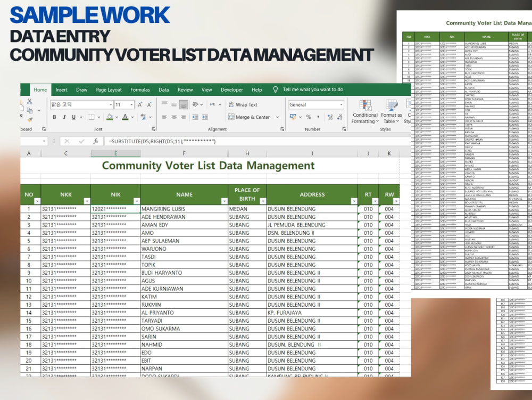
Task: Open the NIK column filter dropdown
Action: coord(136,201)
